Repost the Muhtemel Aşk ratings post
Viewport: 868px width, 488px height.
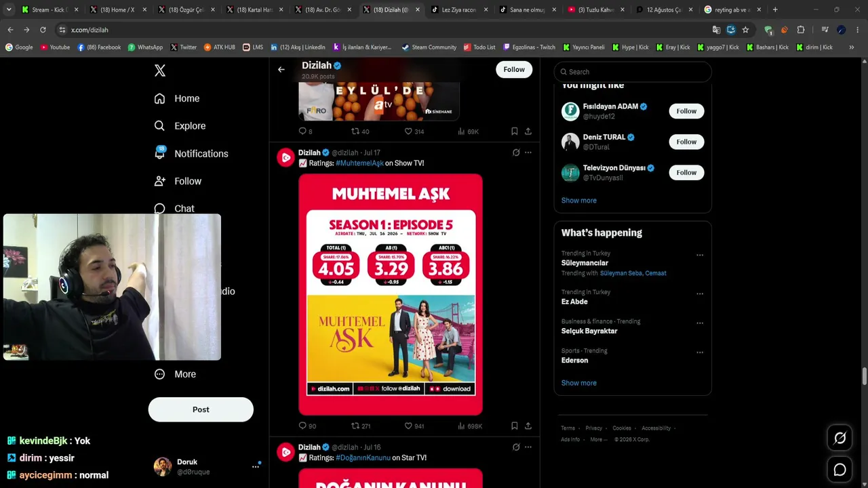pyautogui.click(x=355, y=426)
